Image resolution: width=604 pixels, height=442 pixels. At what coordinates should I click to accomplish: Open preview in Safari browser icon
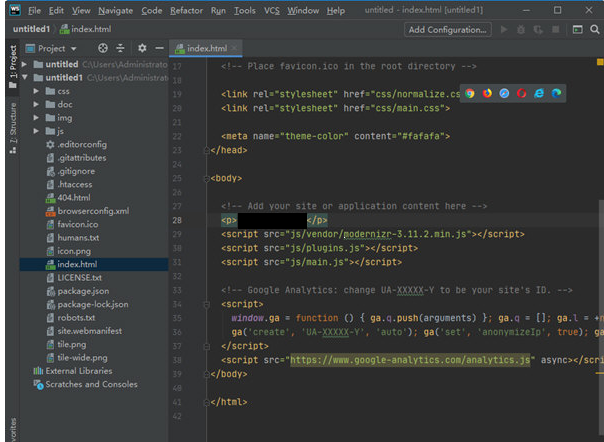point(504,93)
